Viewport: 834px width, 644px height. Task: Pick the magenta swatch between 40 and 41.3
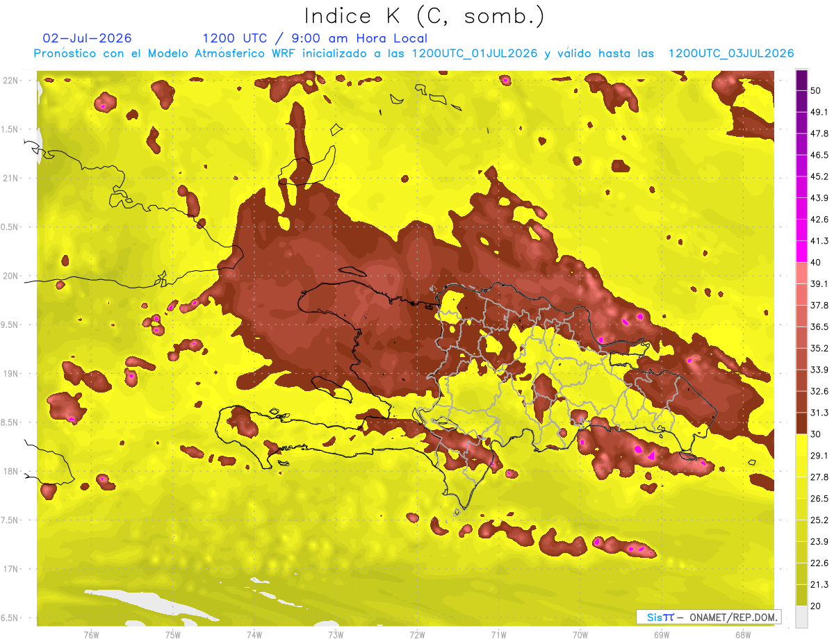(x=801, y=251)
